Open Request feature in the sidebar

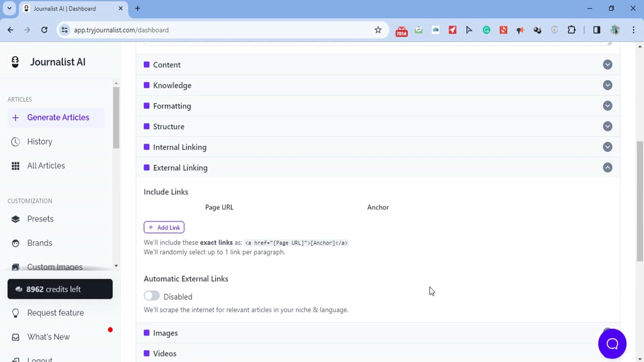point(55,313)
